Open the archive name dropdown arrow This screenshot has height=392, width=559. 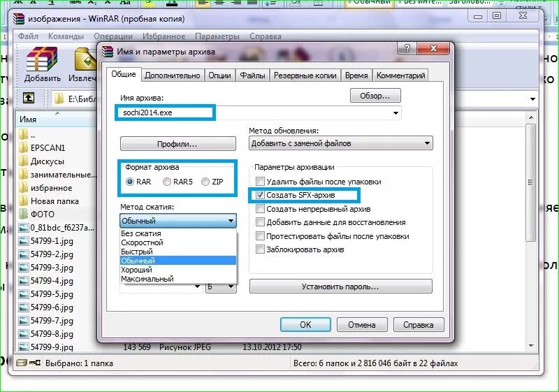(x=395, y=113)
